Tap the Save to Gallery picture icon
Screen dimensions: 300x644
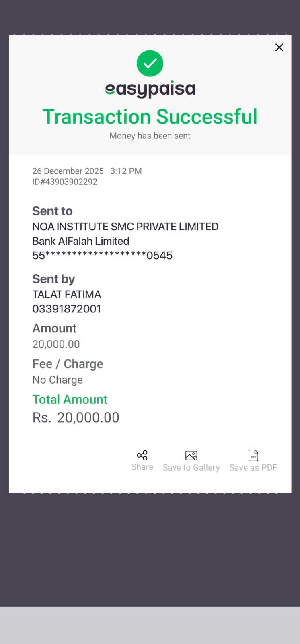click(191, 455)
